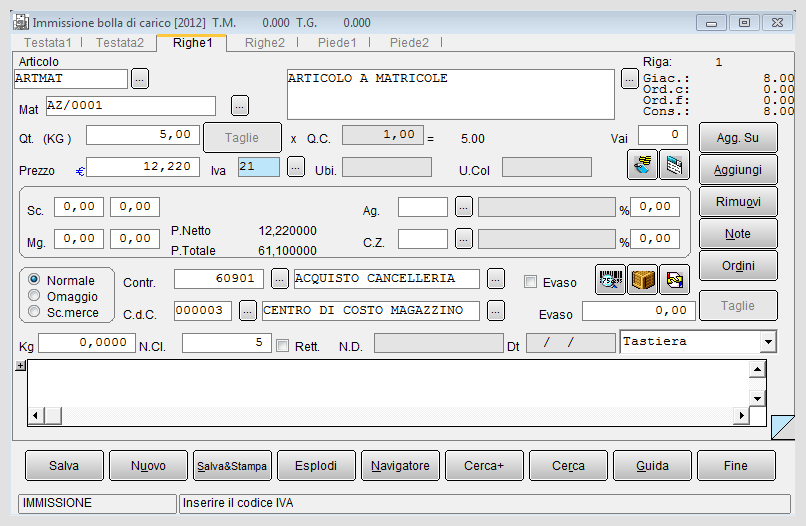Open lookup beside ACQUISTO CANCELLERIA

496,279
